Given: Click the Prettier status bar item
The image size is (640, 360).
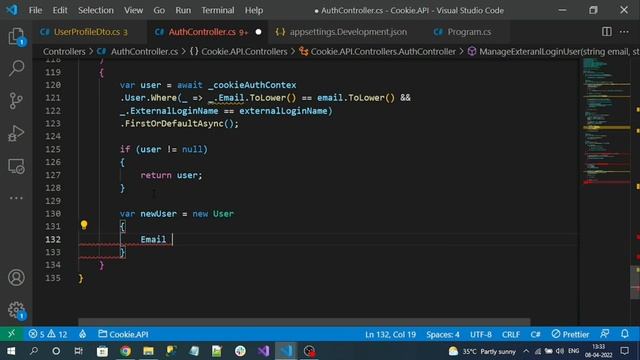Looking at the screenshot, I should [570, 334].
